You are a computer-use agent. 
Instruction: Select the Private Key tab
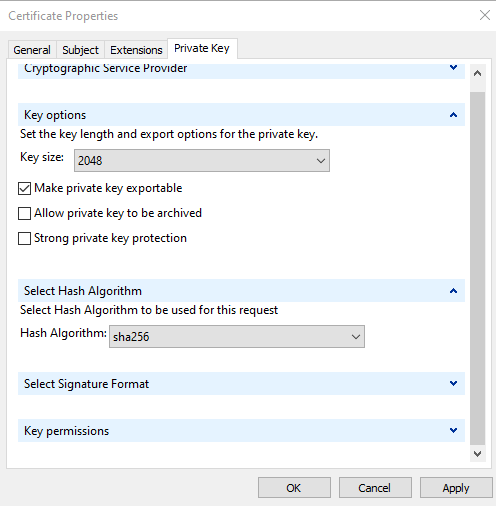pos(202,49)
